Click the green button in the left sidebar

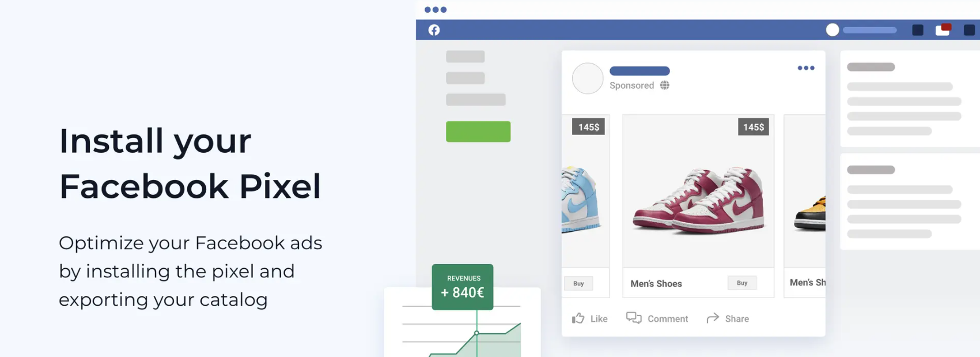(x=478, y=131)
